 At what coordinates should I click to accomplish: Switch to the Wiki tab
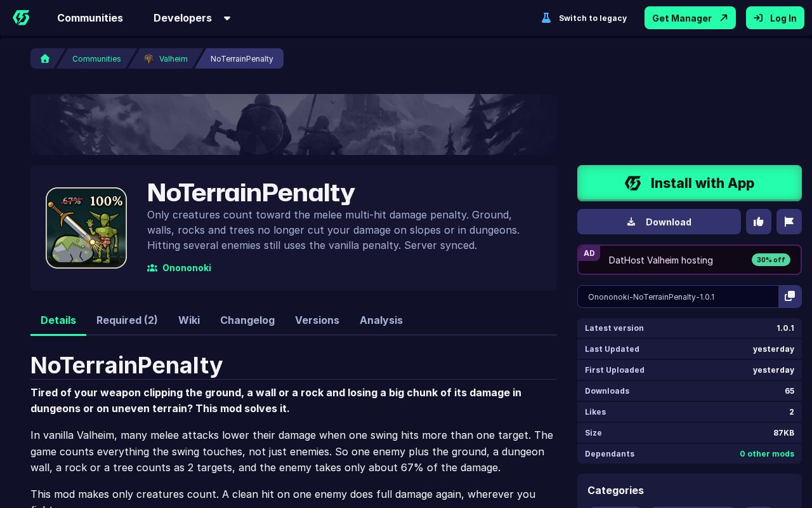tap(189, 320)
